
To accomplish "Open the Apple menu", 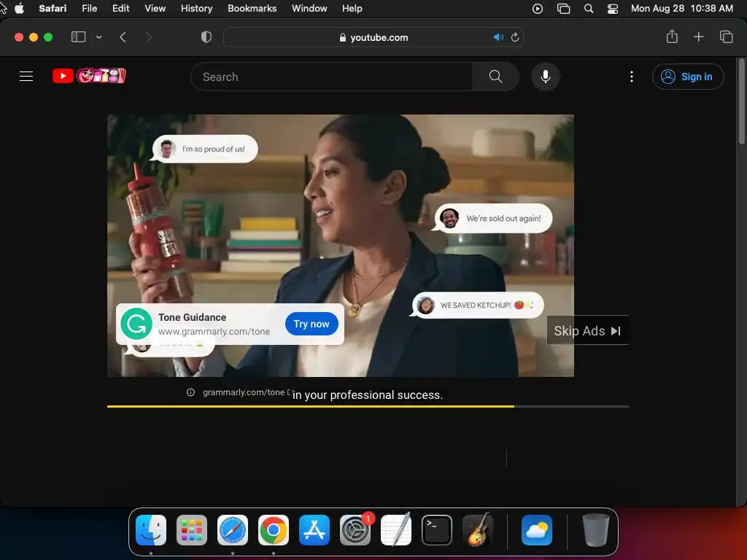I will (20, 9).
